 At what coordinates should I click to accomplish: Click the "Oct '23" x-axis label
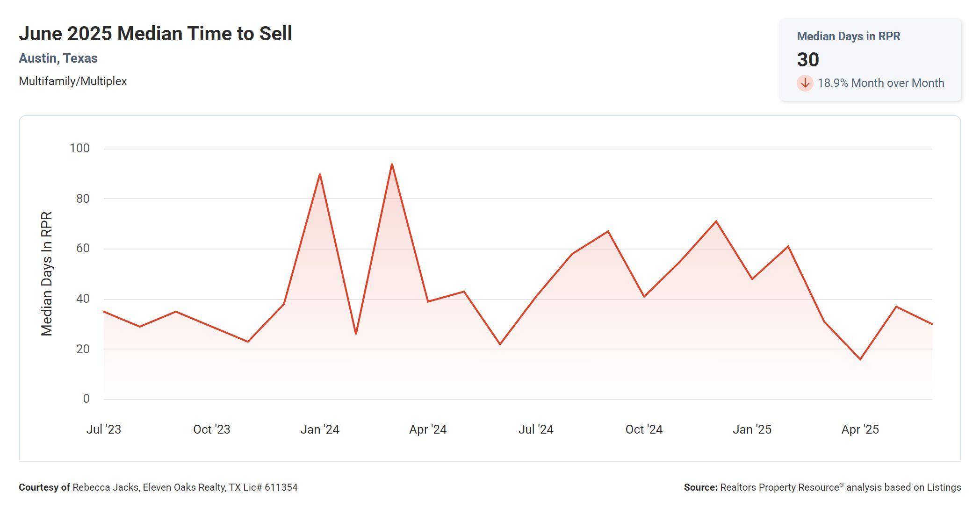[211, 429]
